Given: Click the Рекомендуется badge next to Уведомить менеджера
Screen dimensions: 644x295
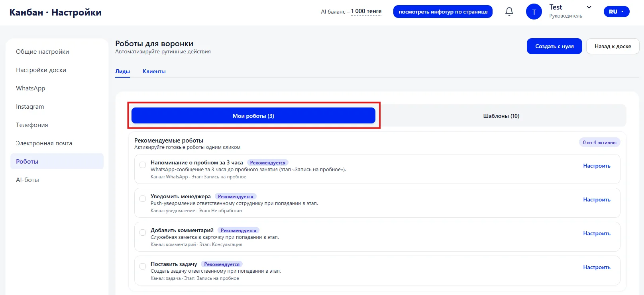Looking at the screenshot, I should coord(236,197).
